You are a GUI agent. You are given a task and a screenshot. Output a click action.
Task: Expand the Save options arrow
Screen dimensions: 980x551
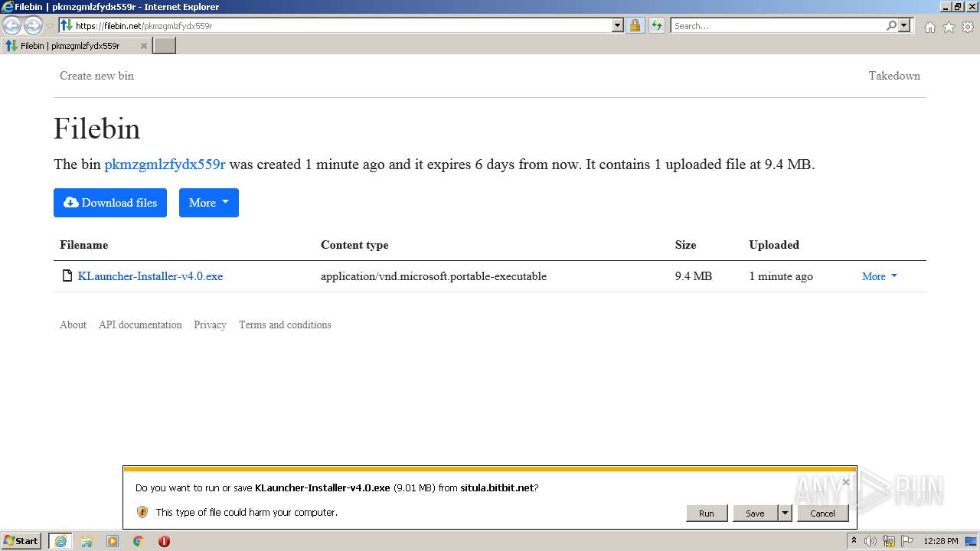point(785,514)
